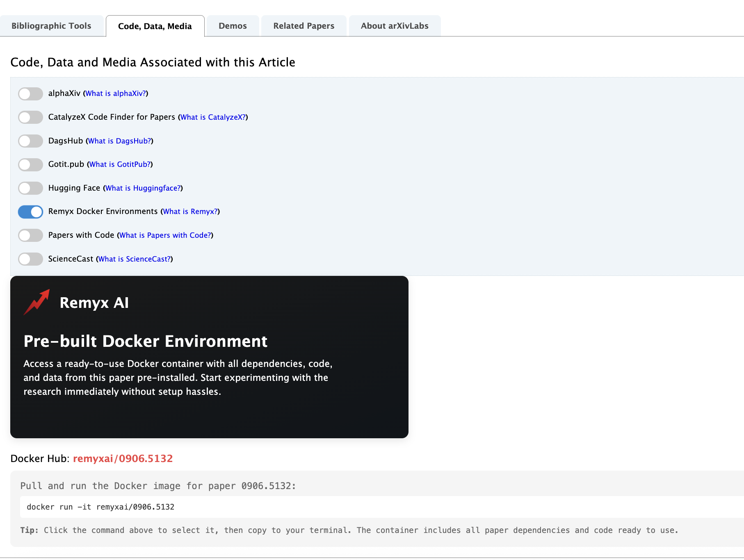
Task: Open the Demos tab
Action: coord(233,26)
